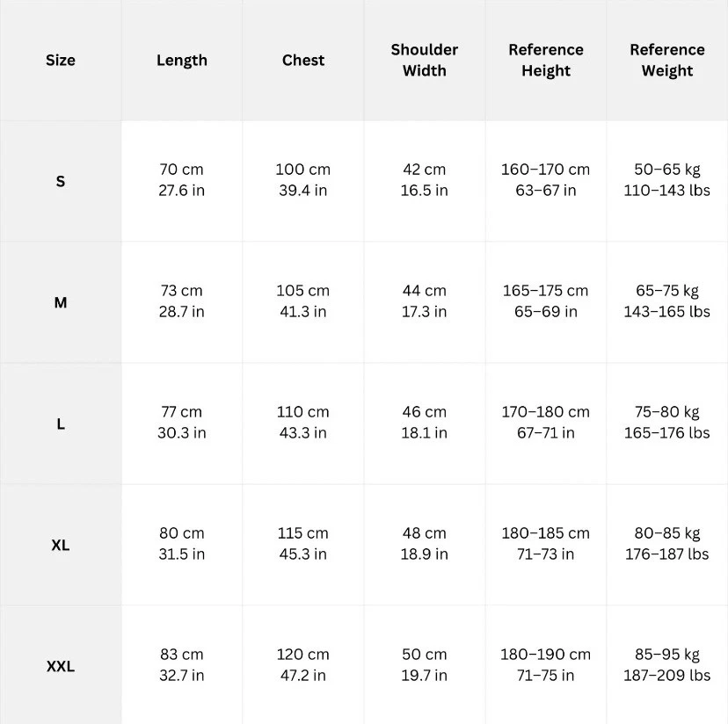Select the L size row label
Viewport: 728px width, 724px height.
[x=61, y=424]
